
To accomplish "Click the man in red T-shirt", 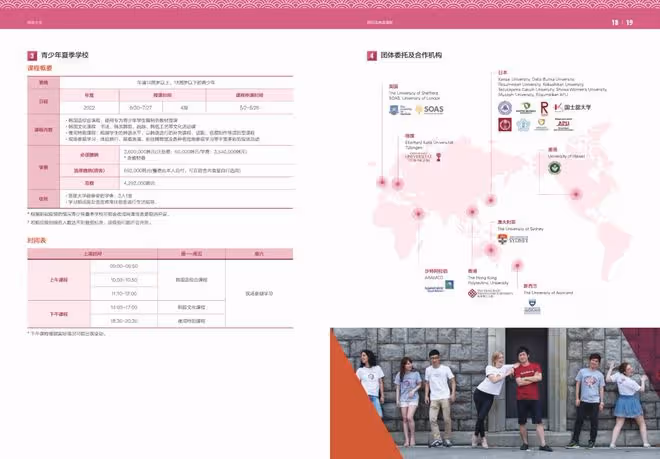I will pyautogui.click(x=528, y=398).
